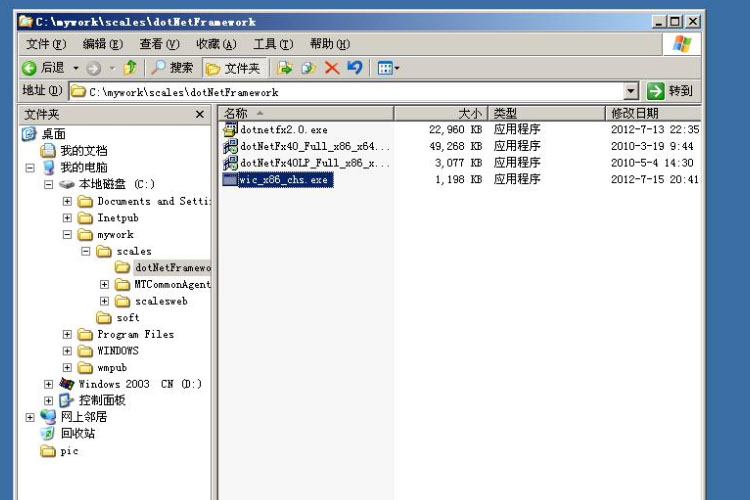
Task: Click the 转到 Go button
Action: (669, 91)
